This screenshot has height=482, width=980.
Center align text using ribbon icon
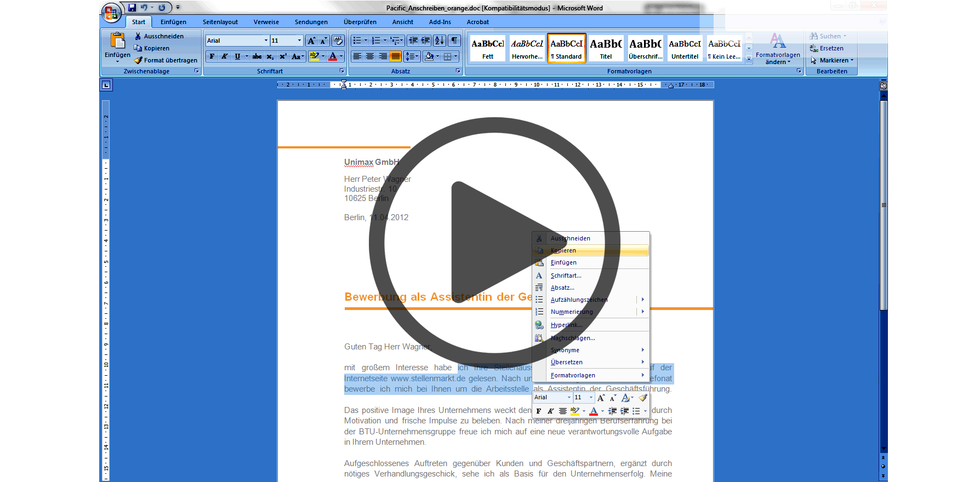tap(370, 56)
